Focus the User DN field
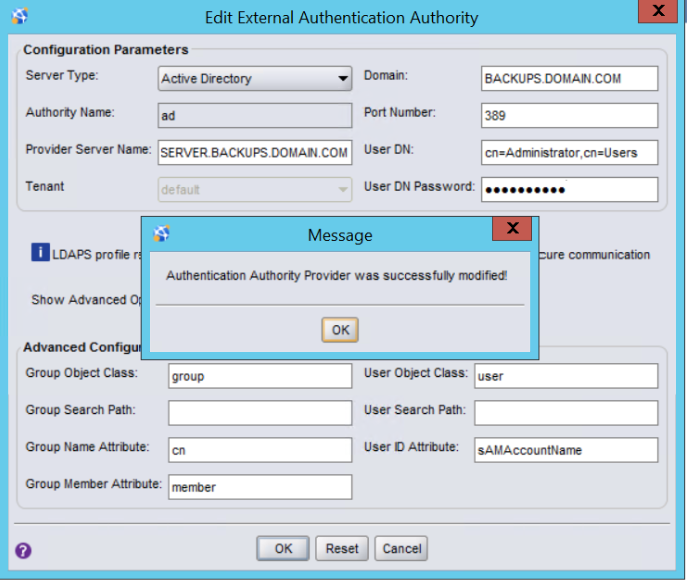 pos(569,152)
